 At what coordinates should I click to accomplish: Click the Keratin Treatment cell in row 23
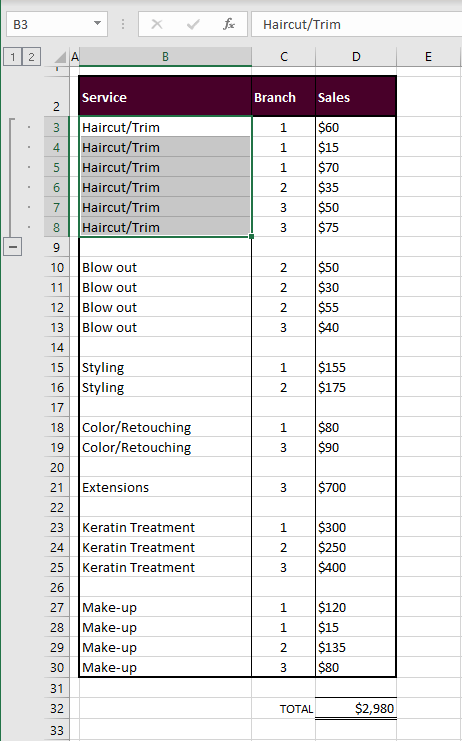[x=165, y=527]
